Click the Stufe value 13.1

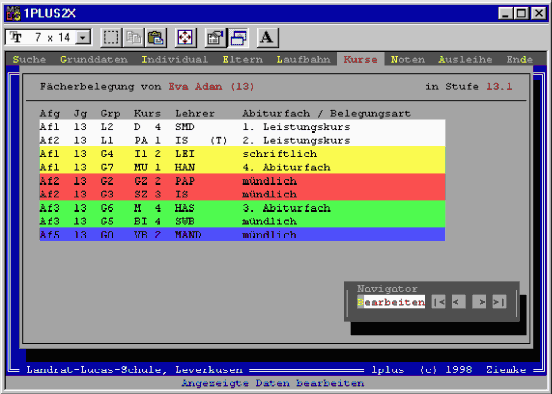tap(499, 86)
